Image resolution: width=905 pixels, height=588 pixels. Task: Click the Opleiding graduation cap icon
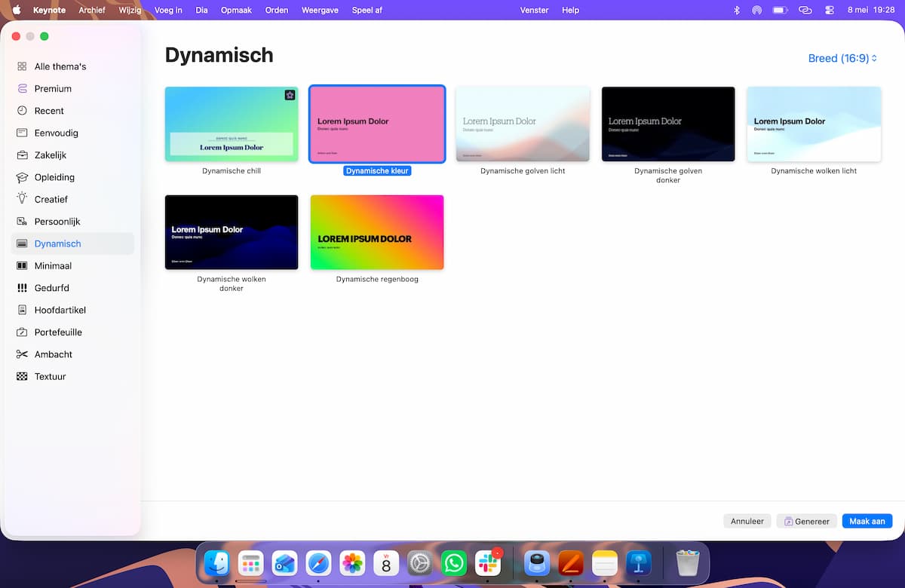point(22,177)
